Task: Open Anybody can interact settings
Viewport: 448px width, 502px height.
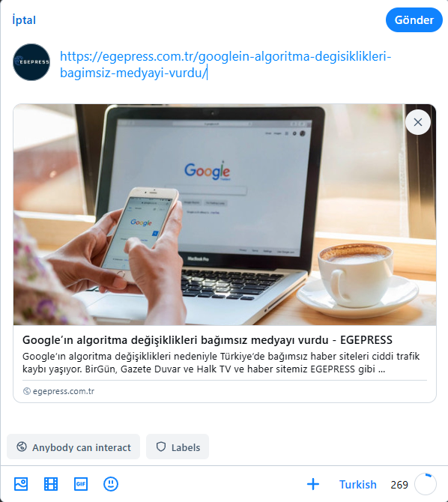Action: [x=73, y=447]
